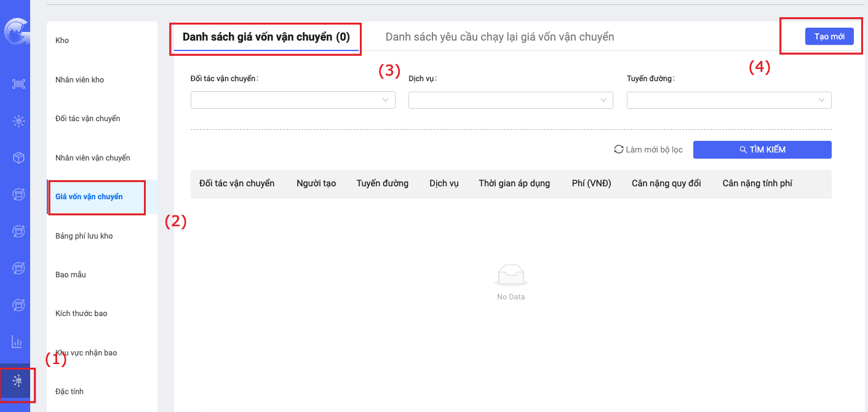Open the barcode scan icon in the sidebar
Screen dimensions: 868x412
point(18,84)
